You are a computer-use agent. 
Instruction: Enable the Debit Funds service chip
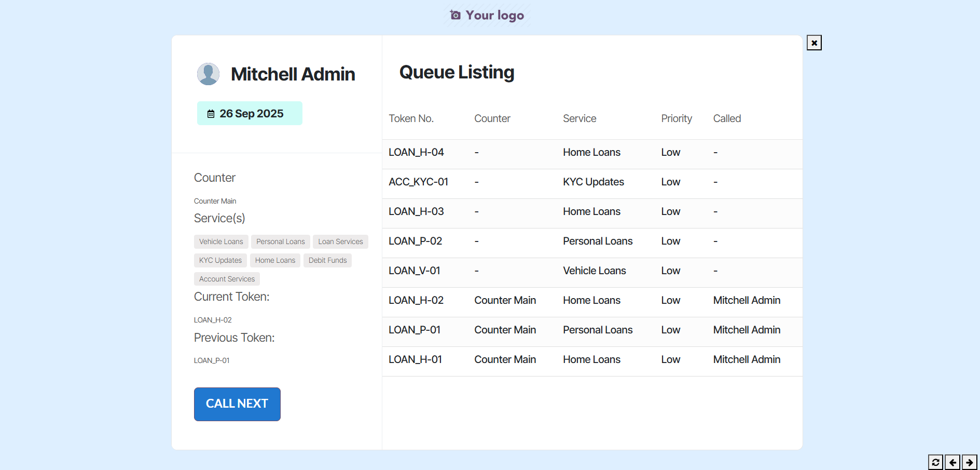[x=327, y=260]
